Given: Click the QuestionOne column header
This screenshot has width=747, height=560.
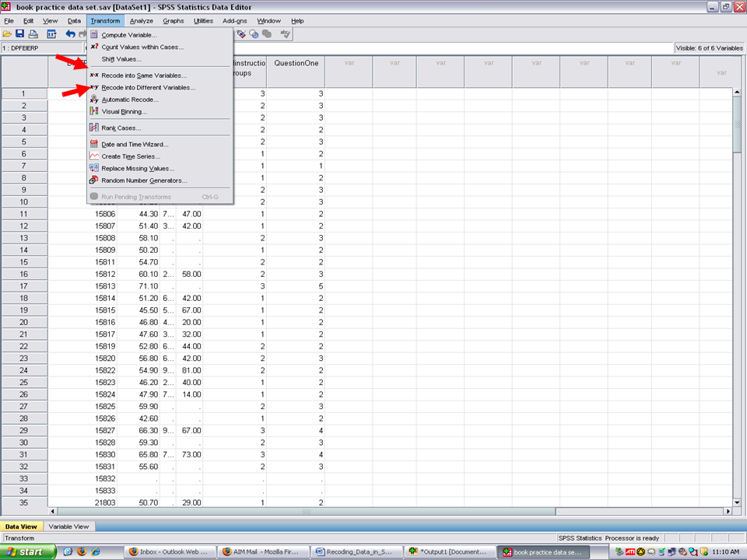Looking at the screenshot, I should 295,63.
